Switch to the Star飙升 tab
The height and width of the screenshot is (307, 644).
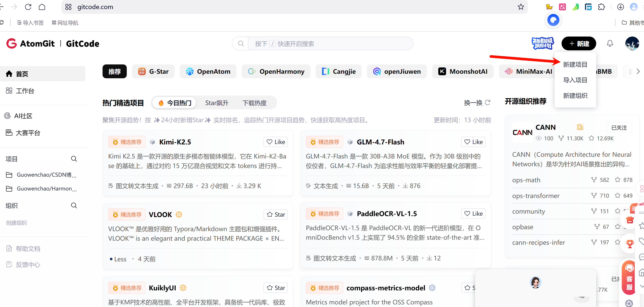point(217,103)
